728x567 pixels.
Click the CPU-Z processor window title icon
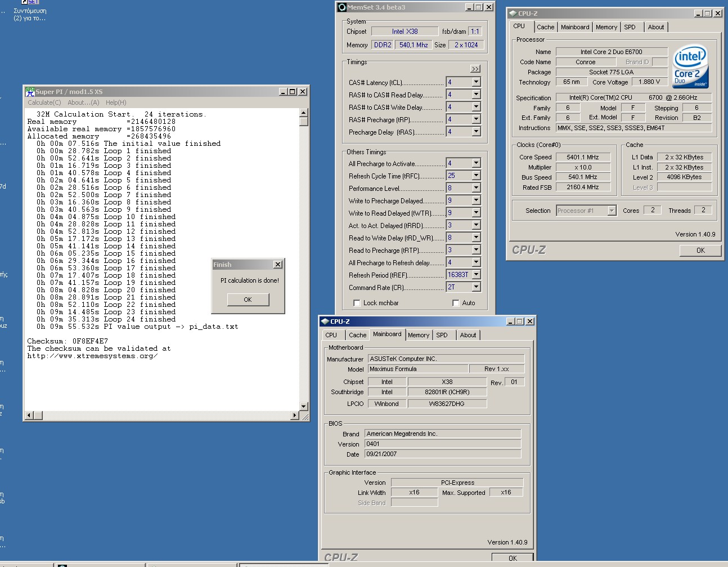coord(513,14)
